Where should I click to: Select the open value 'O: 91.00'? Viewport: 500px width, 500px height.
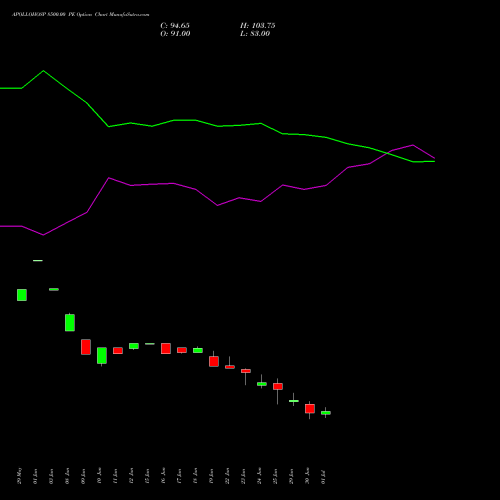(175, 34)
